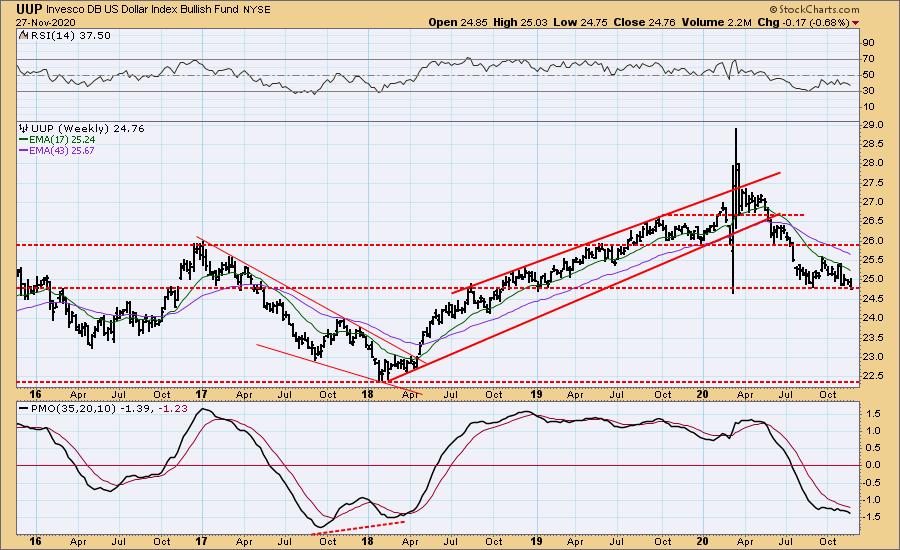Click the Low 24.75 value
900x550 pixels.
(x=580, y=22)
